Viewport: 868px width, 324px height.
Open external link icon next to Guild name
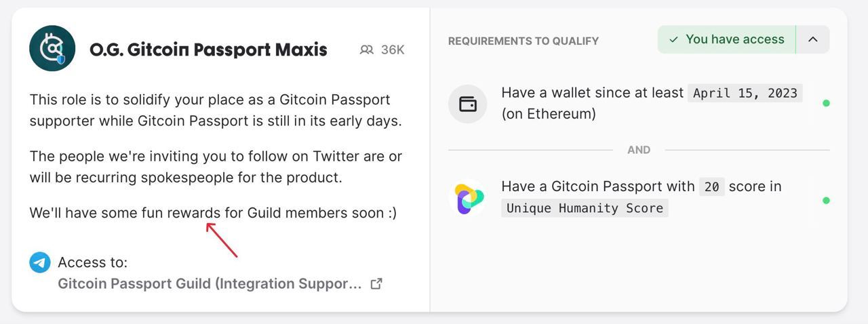376,284
